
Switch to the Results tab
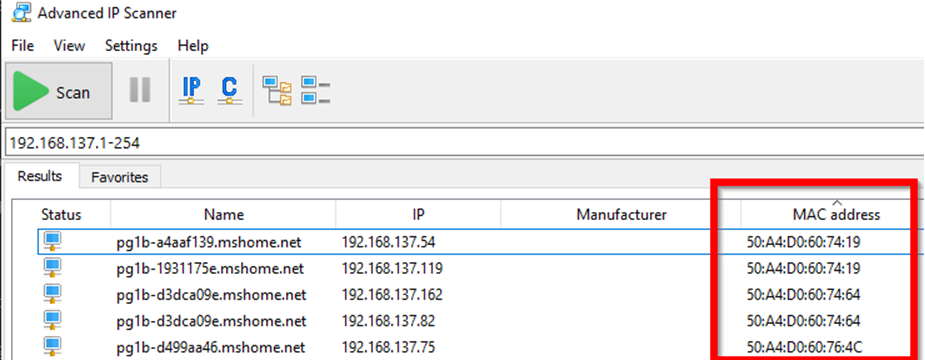40,176
